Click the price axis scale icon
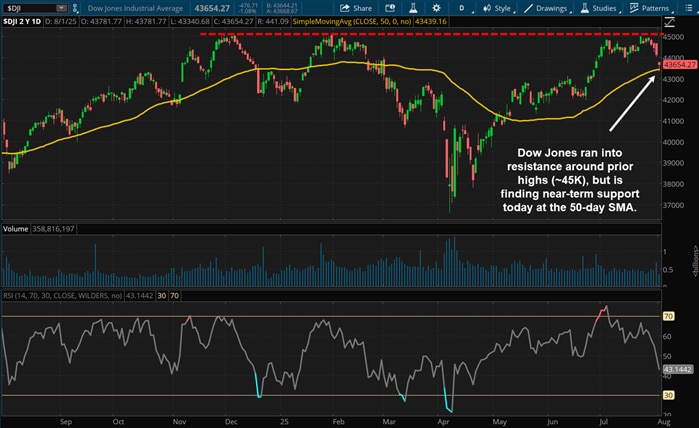Screen dimensions: 699x428 [669, 21]
